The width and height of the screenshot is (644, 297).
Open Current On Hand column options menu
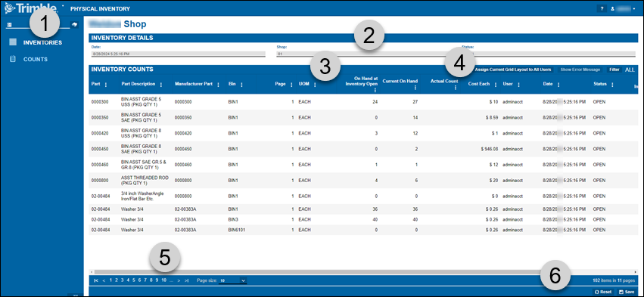pos(415,88)
